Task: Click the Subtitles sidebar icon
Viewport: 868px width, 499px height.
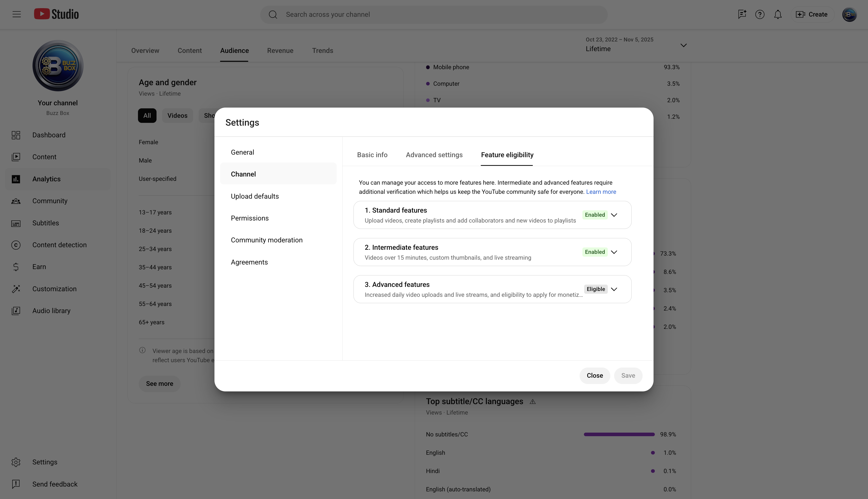Action: tap(16, 224)
